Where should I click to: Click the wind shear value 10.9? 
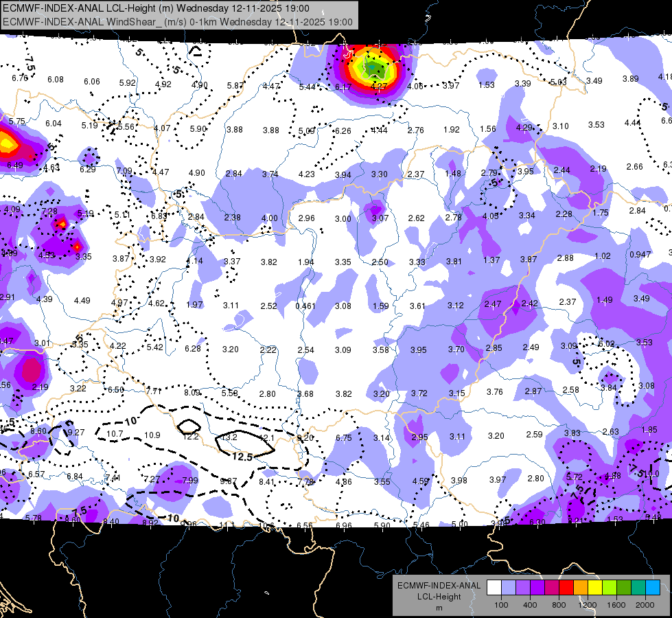[152, 435]
